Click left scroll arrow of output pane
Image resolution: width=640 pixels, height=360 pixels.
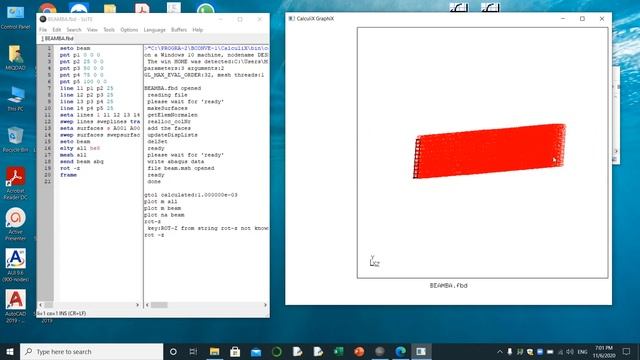(x=147, y=305)
